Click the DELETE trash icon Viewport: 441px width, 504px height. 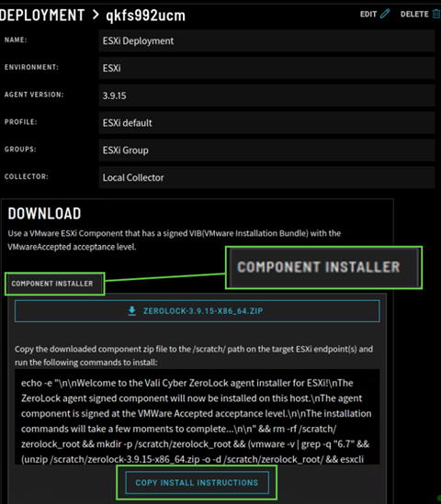[x=436, y=14]
